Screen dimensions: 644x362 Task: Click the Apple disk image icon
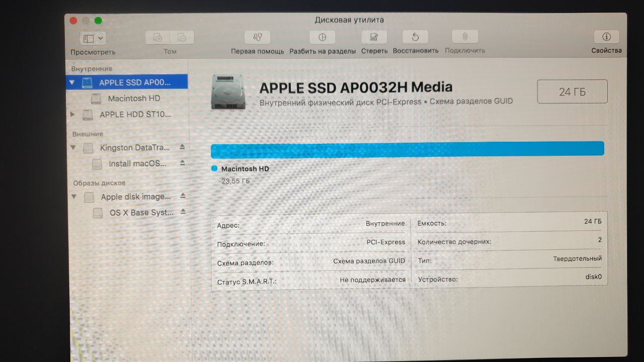pos(89,197)
